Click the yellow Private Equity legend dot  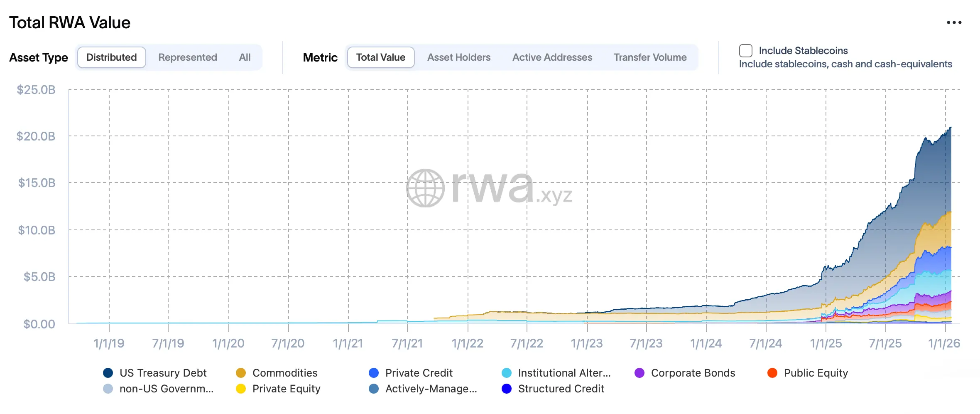(x=241, y=389)
